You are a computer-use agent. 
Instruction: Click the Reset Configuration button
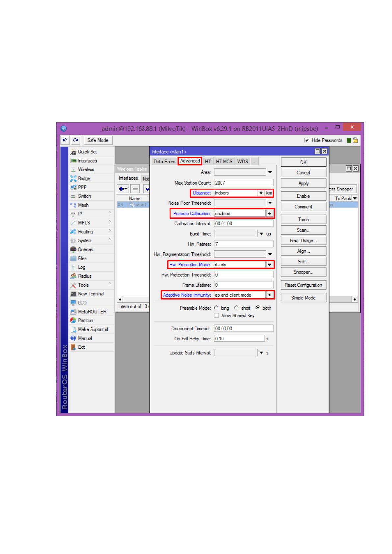point(303,285)
